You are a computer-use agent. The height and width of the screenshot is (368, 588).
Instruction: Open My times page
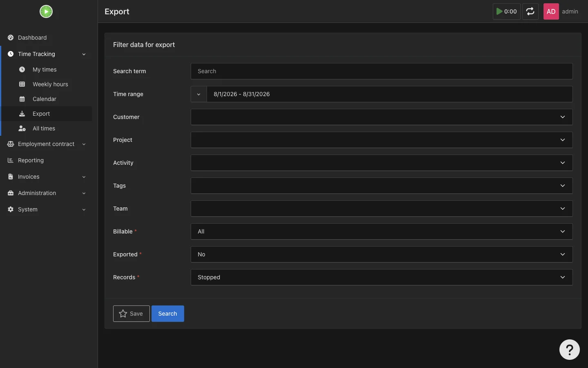[46, 70]
